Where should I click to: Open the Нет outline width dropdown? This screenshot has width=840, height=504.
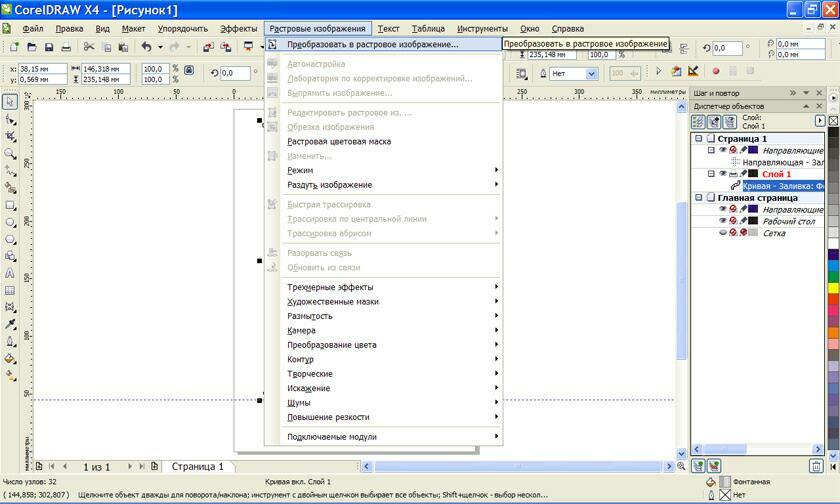click(x=591, y=73)
